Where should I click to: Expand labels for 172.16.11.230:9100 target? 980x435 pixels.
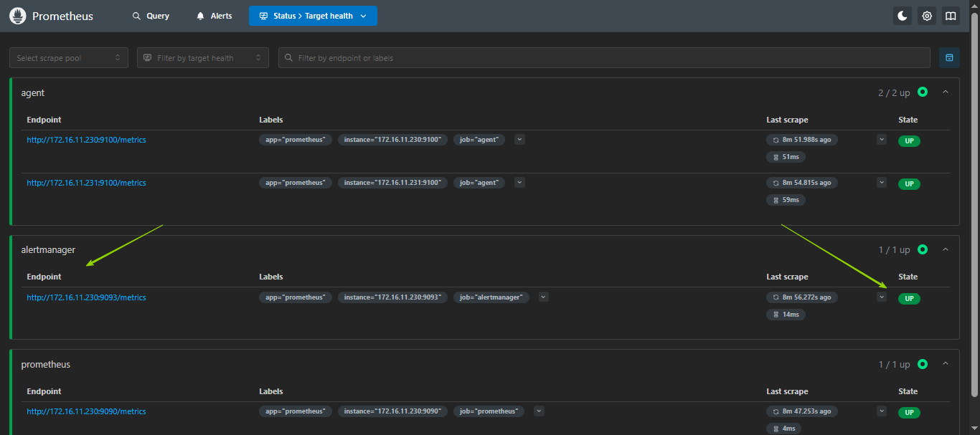[519, 139]
